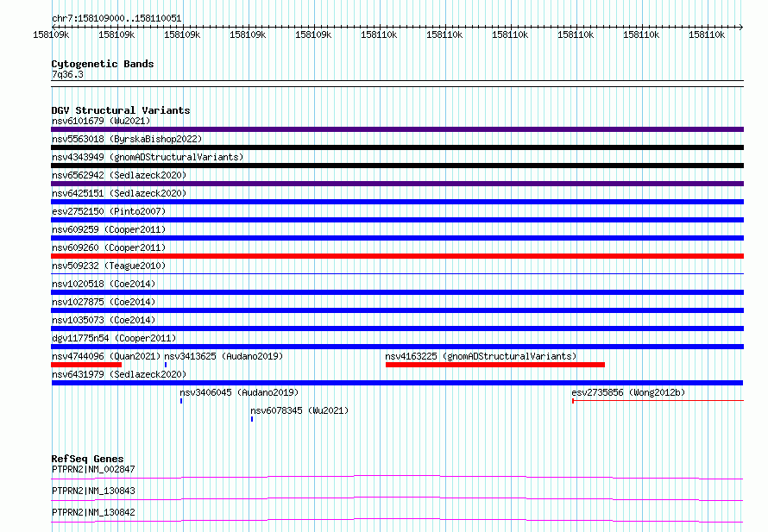Image resolution: width=768 pixels, height=532 pixels.
Task: Click the tiny blue marker under nsv6078345
Action: (x=252, y=419)
